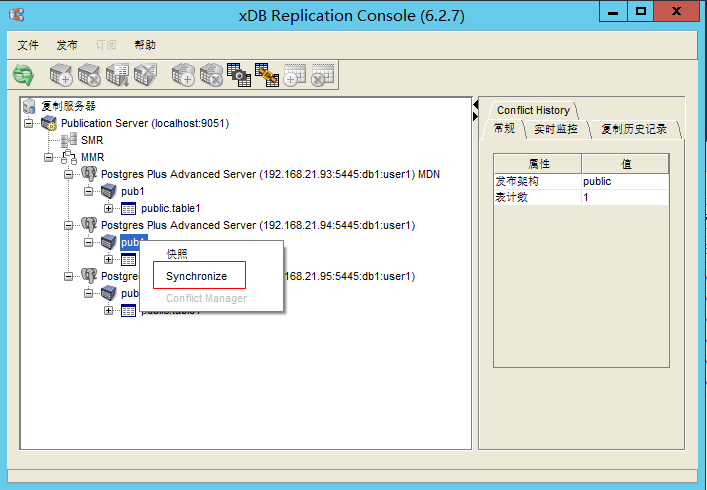Click the 'public' value cell

[x=625, y=181]
